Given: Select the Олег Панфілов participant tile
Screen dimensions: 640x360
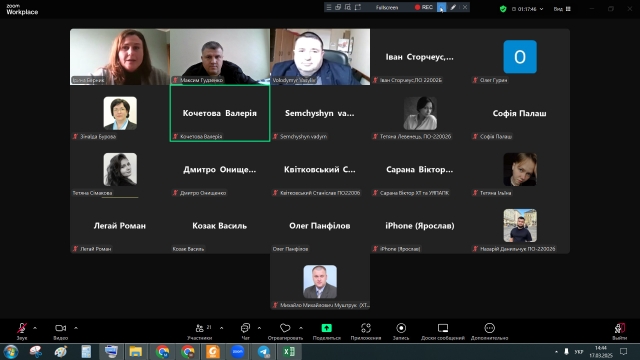Looking at the screenshot, I should tap(320, 226).
